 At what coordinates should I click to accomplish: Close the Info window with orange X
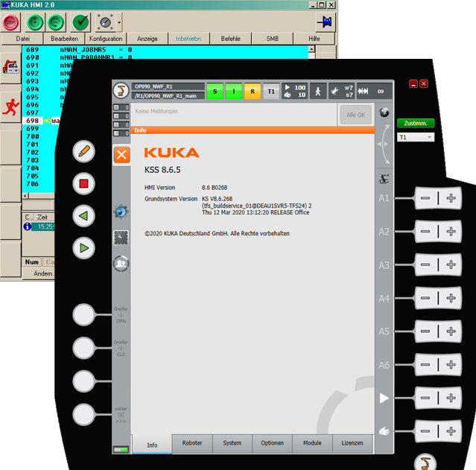(x=121, y=155)
